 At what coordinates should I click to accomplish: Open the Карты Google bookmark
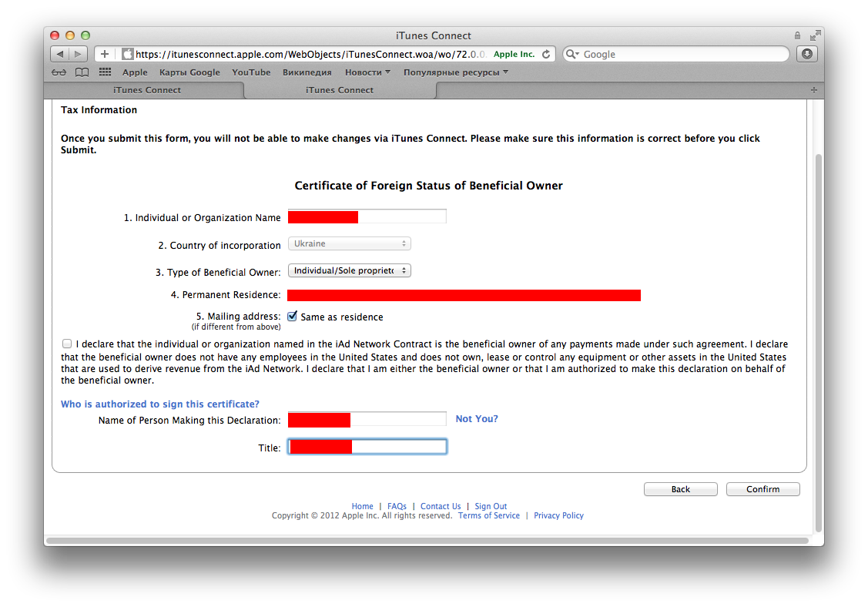pos(189,72)
